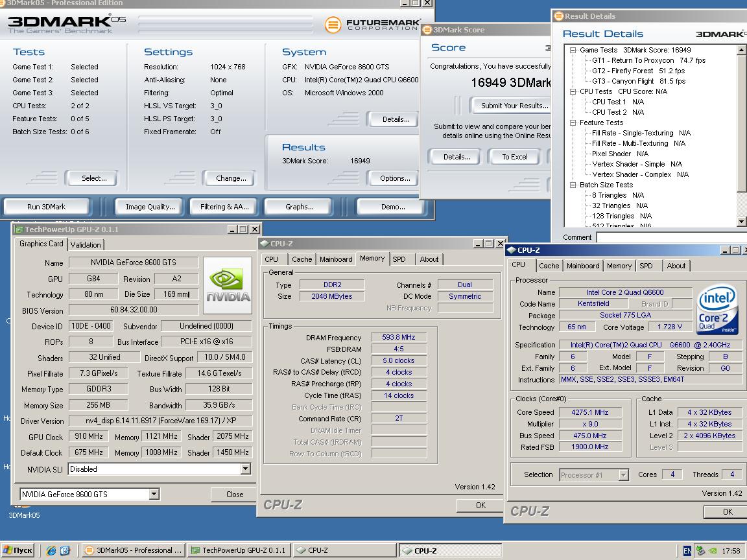Click the NVIDIA logo in GPU-Z
Screen dimensions: 747x560
coord(227,285)
